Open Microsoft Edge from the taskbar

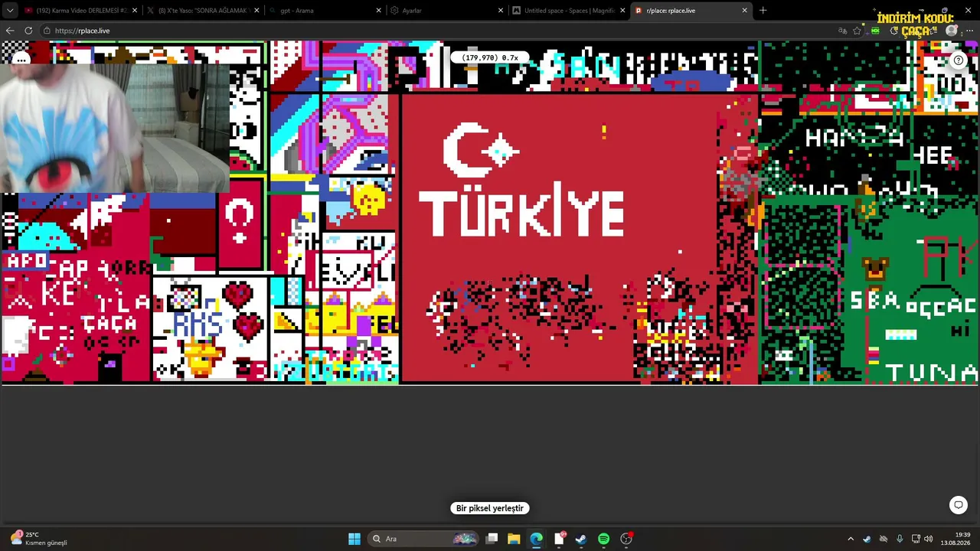(x=536, y=539)
